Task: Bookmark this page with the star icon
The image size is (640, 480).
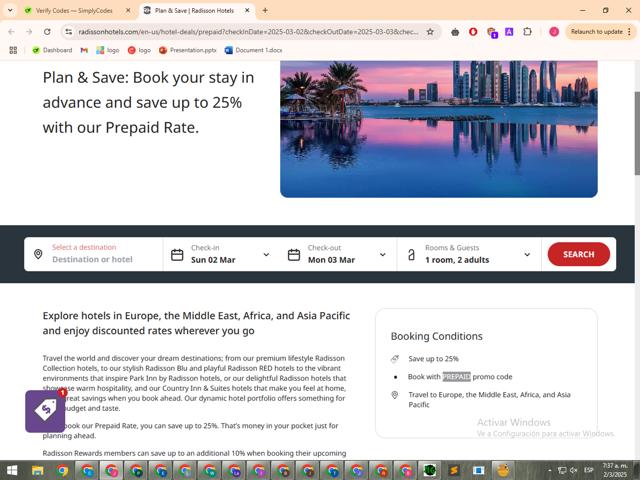Action: click(x=430, y=32)
